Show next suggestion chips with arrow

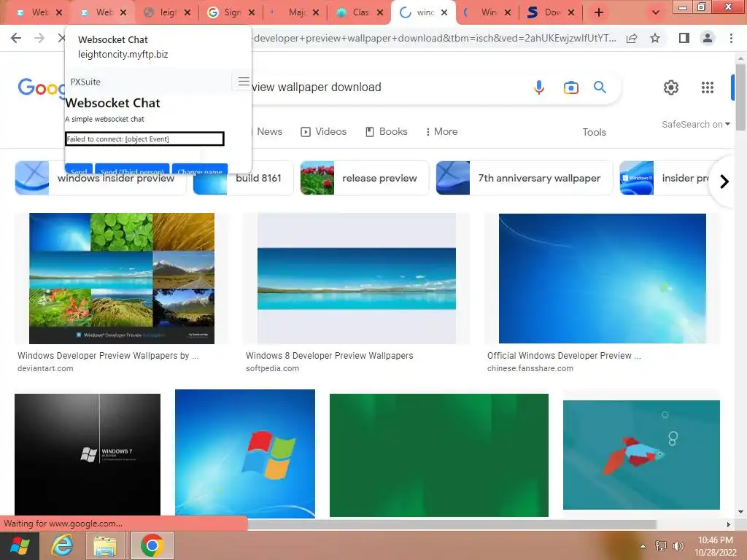coord(724,182)
